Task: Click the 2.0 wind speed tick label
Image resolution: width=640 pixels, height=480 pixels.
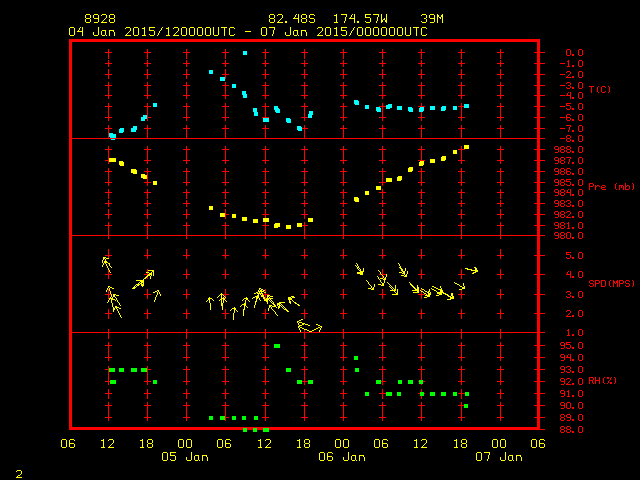Action: click(574, 313)
